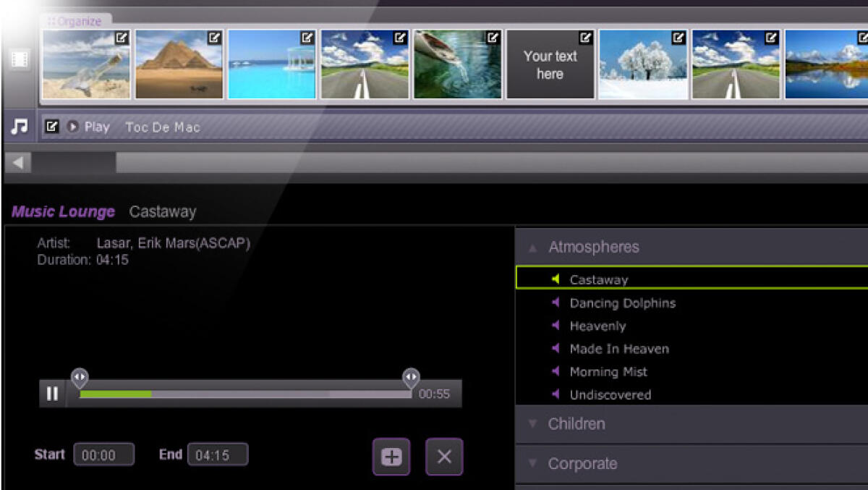Click the 'Toc De Mac' track name
The height and width of the screenshot is (490, 868).
click(163, 127)
